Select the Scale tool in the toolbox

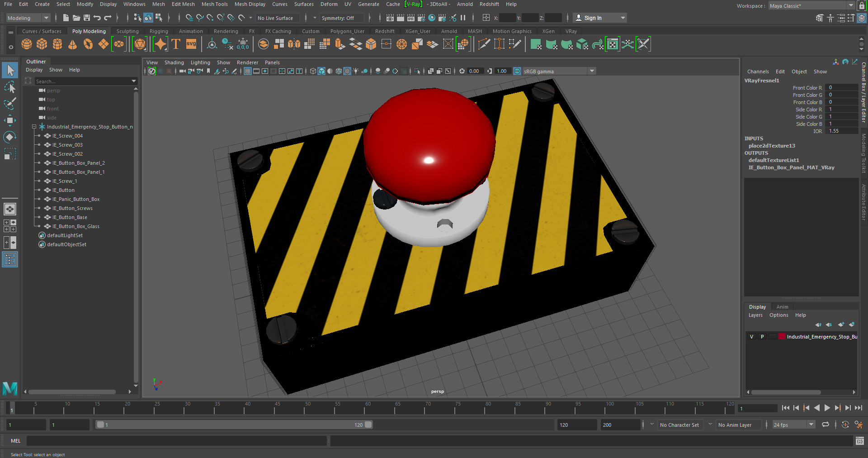(x=10, y=154)
